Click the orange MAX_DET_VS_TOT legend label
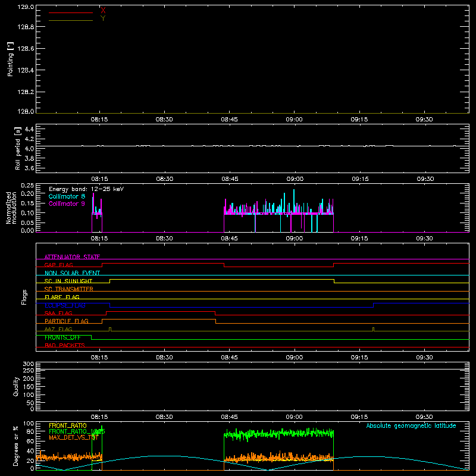This screenshot has height=476, width=476. coord(73,438)
